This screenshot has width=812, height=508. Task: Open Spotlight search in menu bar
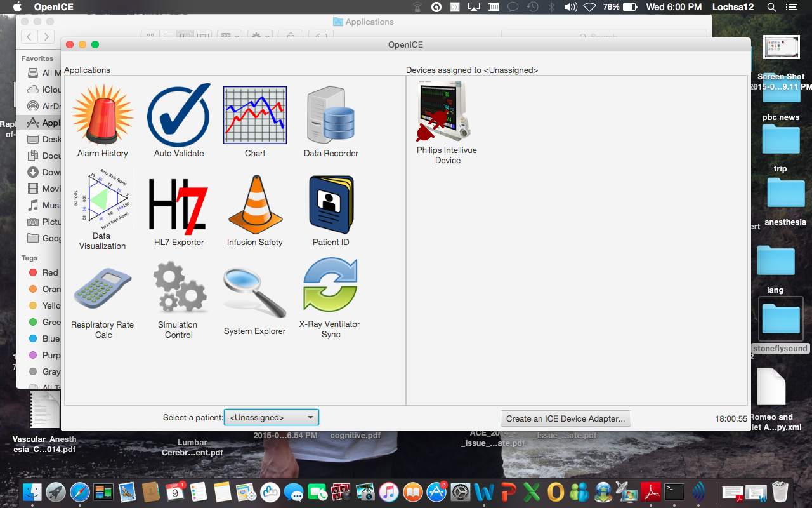[x=771, y=7]
